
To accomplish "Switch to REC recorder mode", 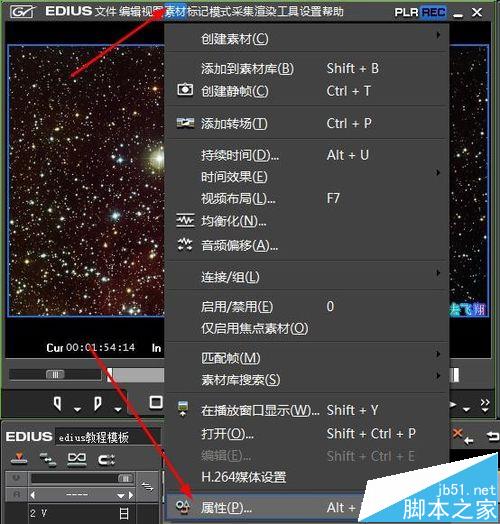I will (433, 13).
